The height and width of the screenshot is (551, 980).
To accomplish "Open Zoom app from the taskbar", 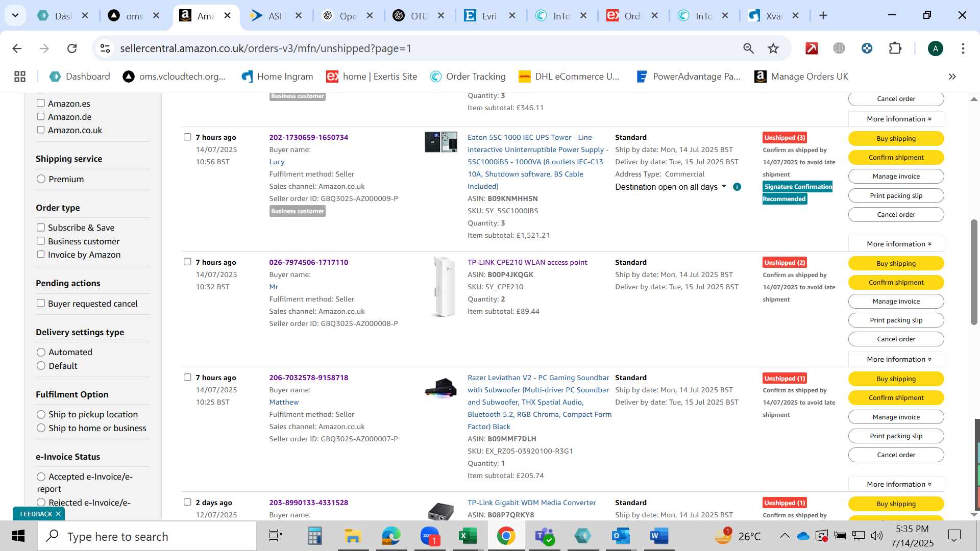I will [x=430, y=536].
